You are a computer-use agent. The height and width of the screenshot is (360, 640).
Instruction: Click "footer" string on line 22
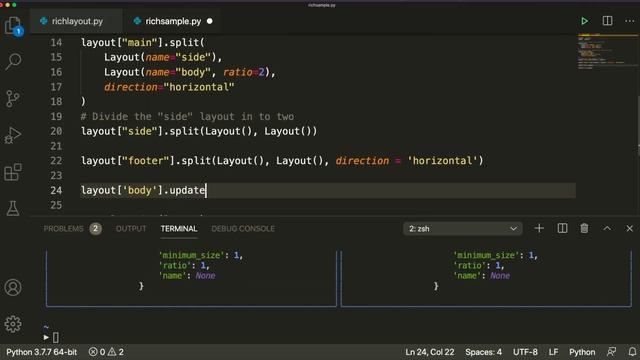point(145,161)
